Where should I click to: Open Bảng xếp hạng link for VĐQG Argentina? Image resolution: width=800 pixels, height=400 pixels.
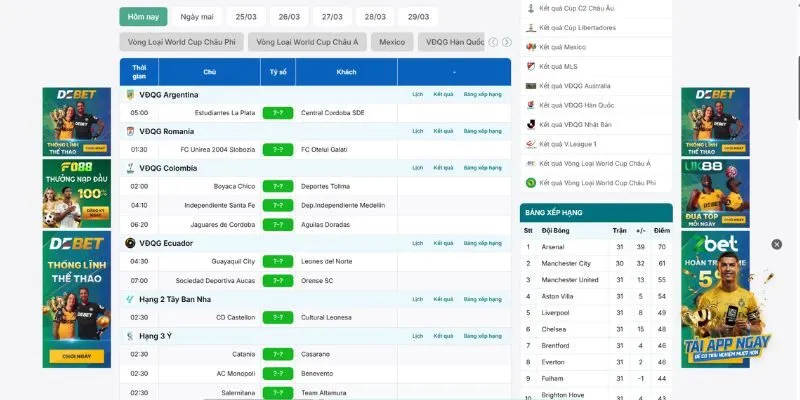point(482,95)
